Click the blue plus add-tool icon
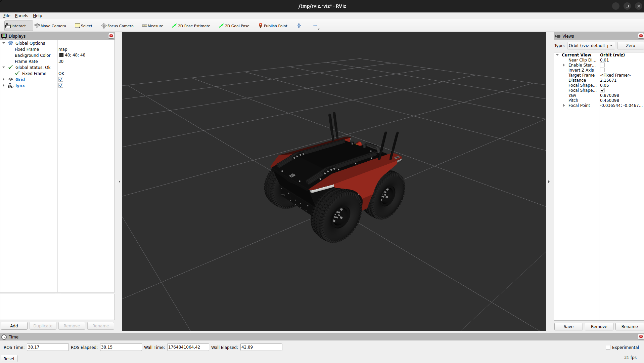The height and width of the screenshot is (363, 644). [x=299, y=26]
